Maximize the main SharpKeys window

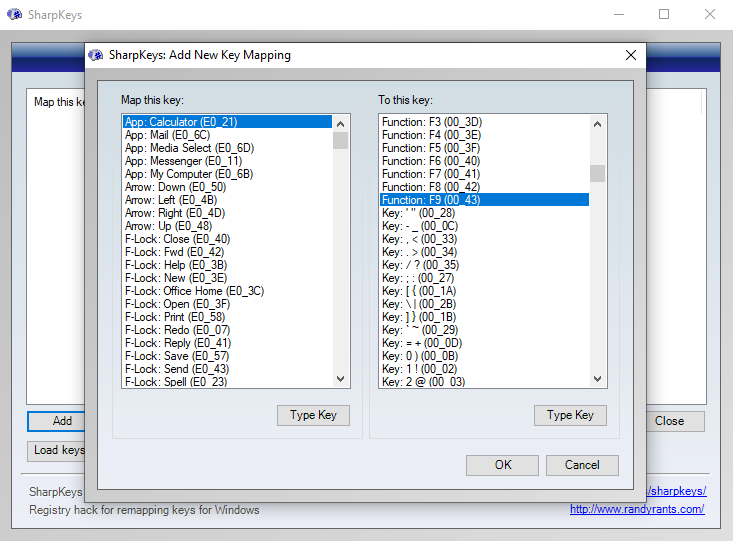pos(664,14)
